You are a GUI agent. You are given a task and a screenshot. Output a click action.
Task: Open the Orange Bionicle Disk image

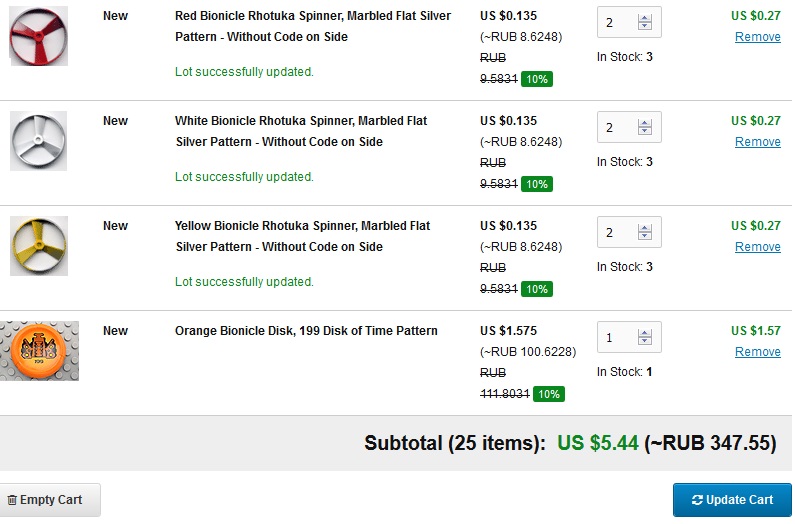pos(39,351)
